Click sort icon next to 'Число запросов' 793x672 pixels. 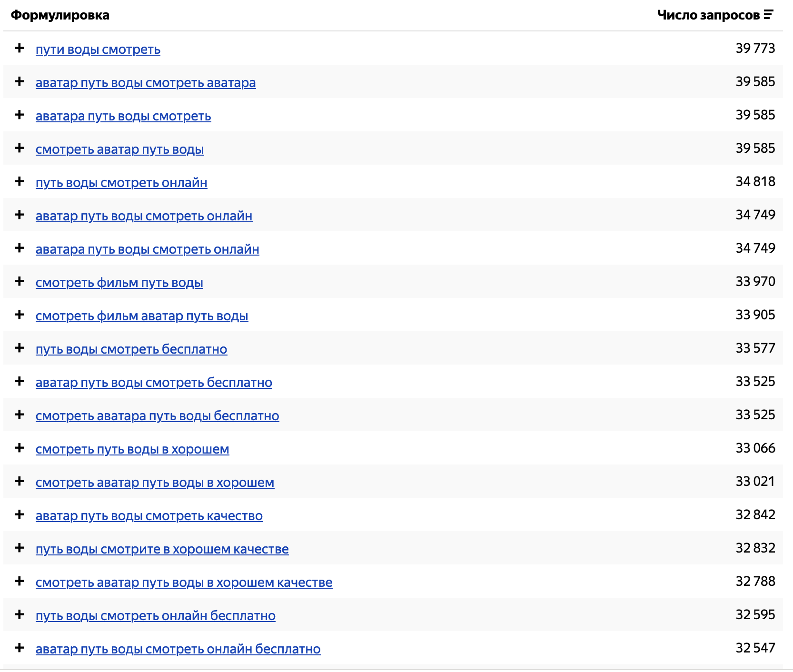(x=768, y=15)
